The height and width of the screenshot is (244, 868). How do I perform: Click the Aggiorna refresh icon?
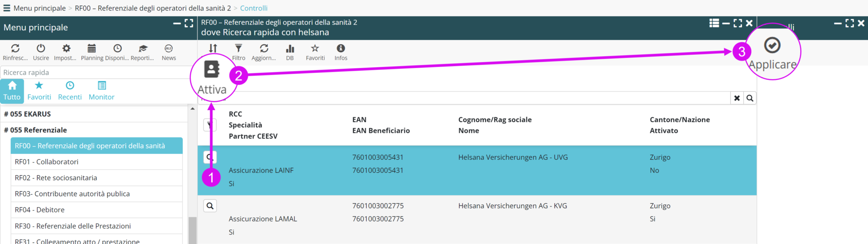click(264, 49)
